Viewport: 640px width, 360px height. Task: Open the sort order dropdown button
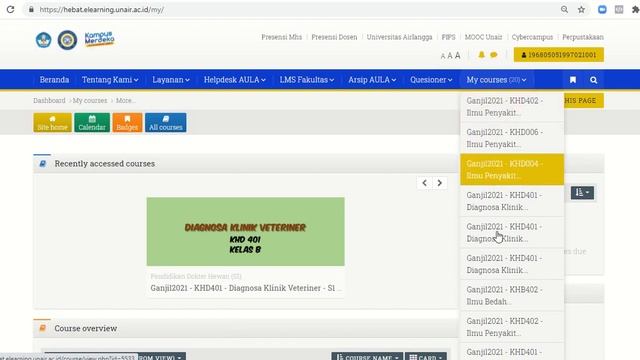coord(582,193)
